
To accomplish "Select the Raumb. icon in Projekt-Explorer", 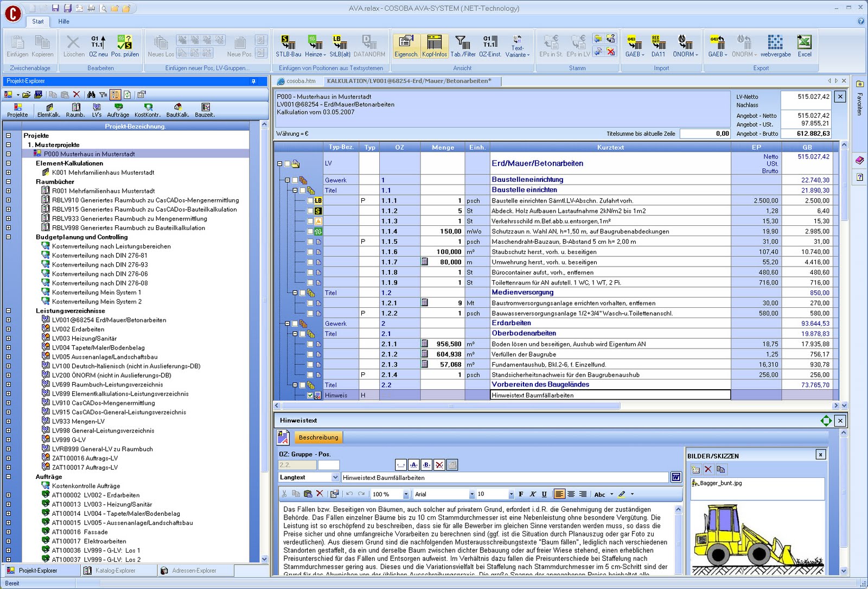I will tap(75, 110).
